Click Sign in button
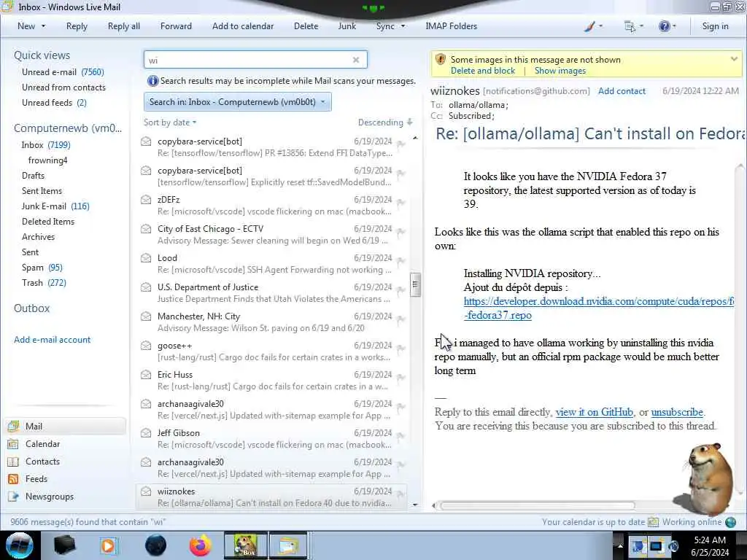Screen dimensions: 747x560 click(x=715, y=26)
